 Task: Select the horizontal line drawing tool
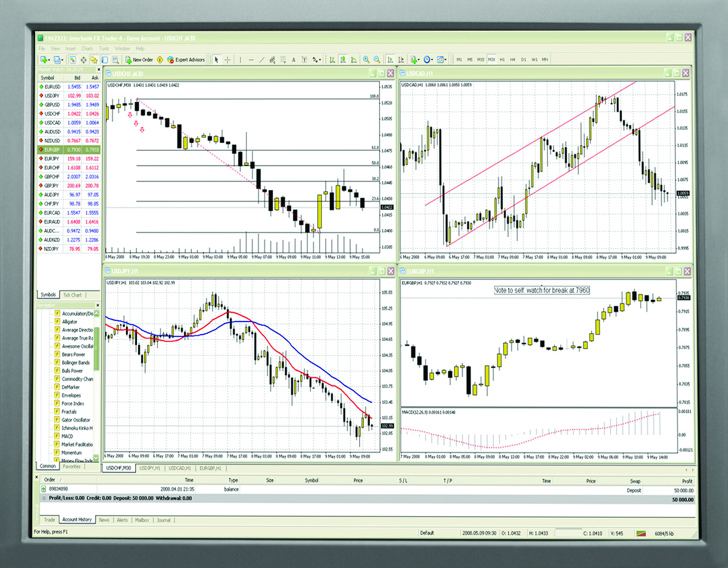(251, 60)
